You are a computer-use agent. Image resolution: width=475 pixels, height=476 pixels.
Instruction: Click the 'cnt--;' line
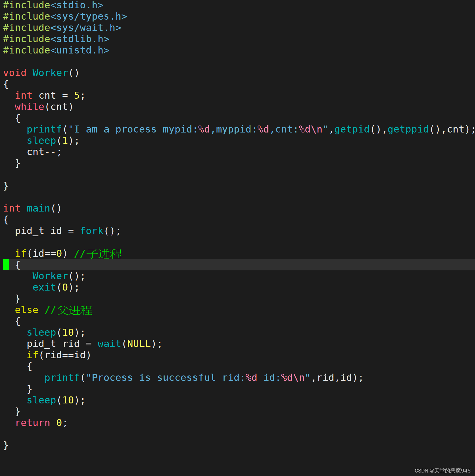44,152
